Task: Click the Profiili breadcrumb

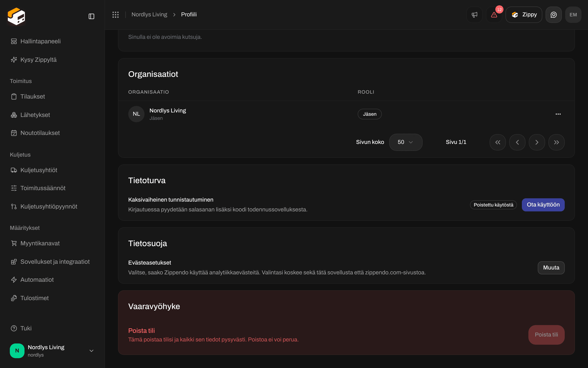Action: (x=189, y=15)
